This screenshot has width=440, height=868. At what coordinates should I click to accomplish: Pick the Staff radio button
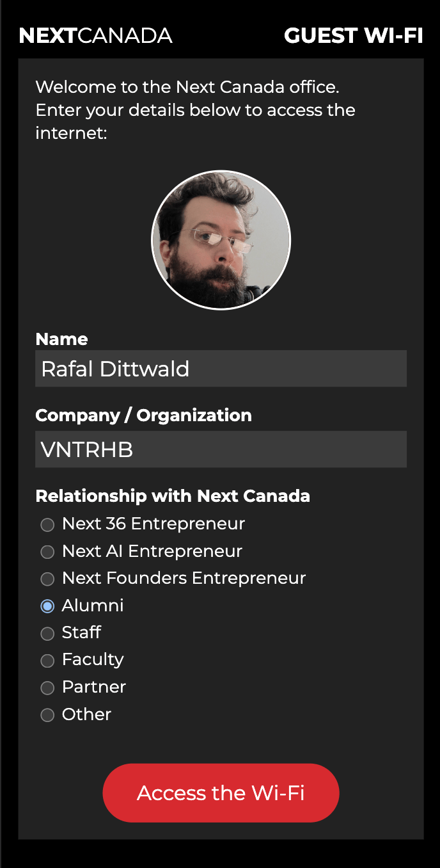pos(47,634)
